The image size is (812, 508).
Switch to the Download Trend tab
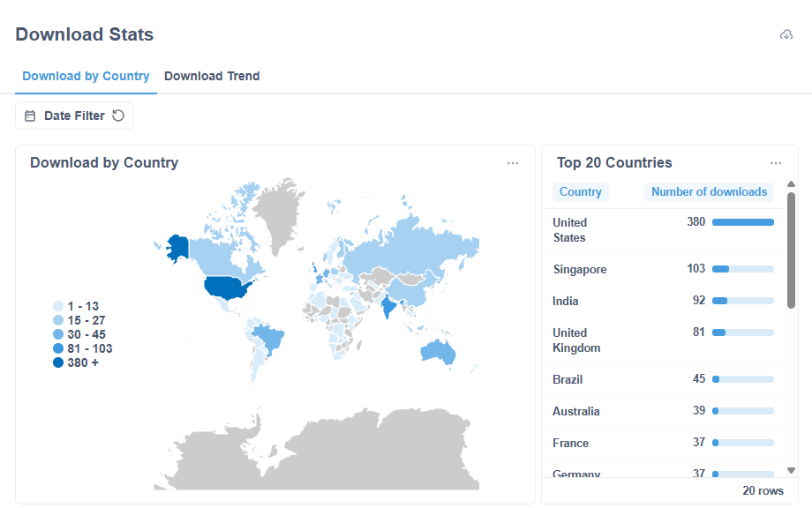[212, 76]
